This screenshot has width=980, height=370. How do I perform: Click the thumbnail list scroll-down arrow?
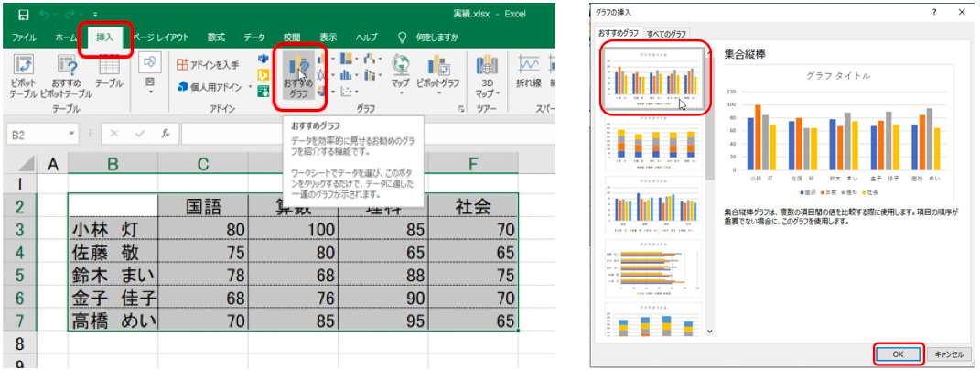(x=709, y=331)
